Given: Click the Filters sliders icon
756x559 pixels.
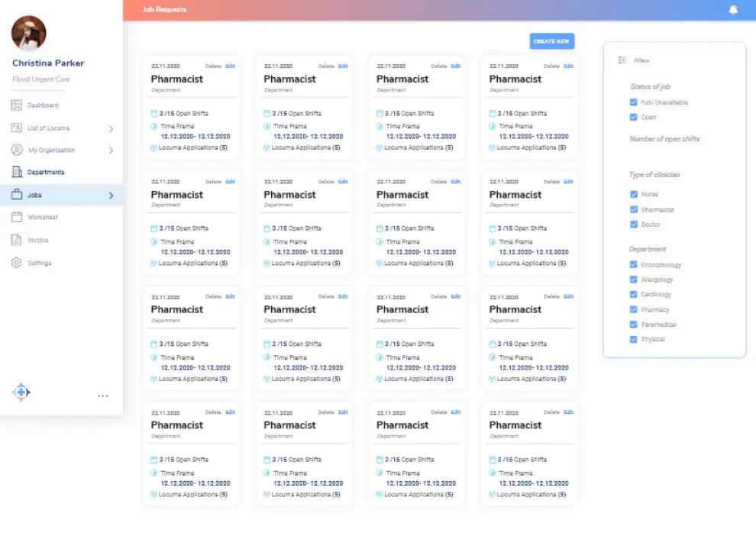Looking at the screenshot, I should [x=622, y=60].
